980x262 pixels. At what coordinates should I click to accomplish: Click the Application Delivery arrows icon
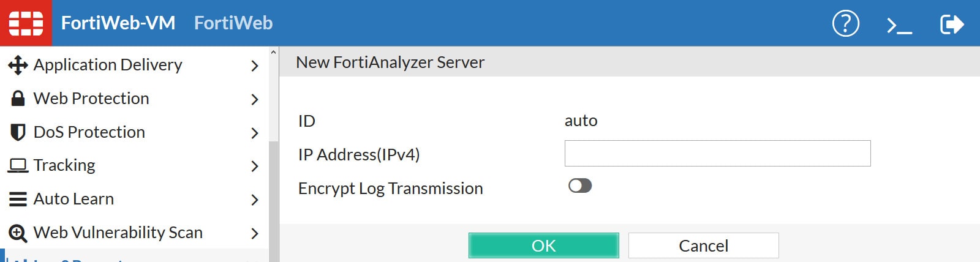[18, 65]
